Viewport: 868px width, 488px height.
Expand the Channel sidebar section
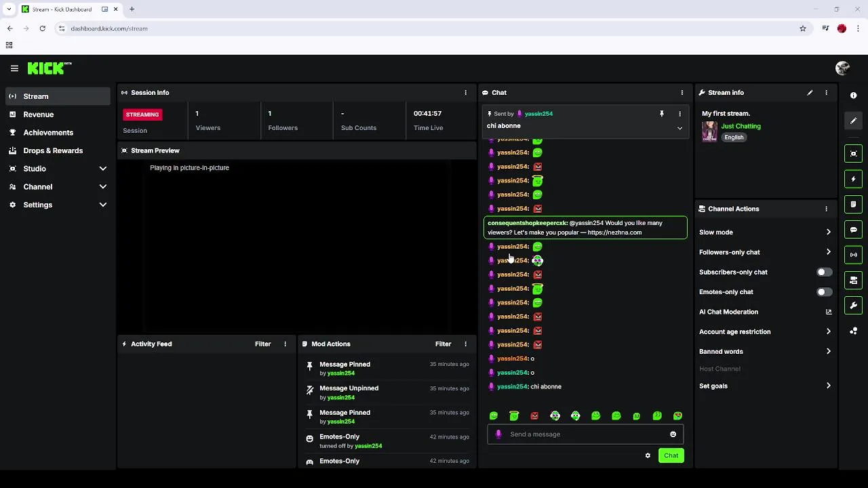[x=58, y=187]
